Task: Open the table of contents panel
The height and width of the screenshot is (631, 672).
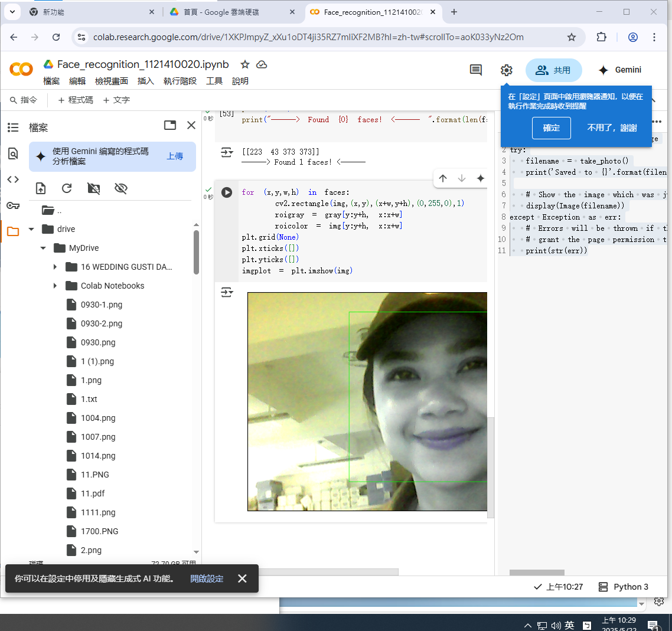Action: (13, 127)
